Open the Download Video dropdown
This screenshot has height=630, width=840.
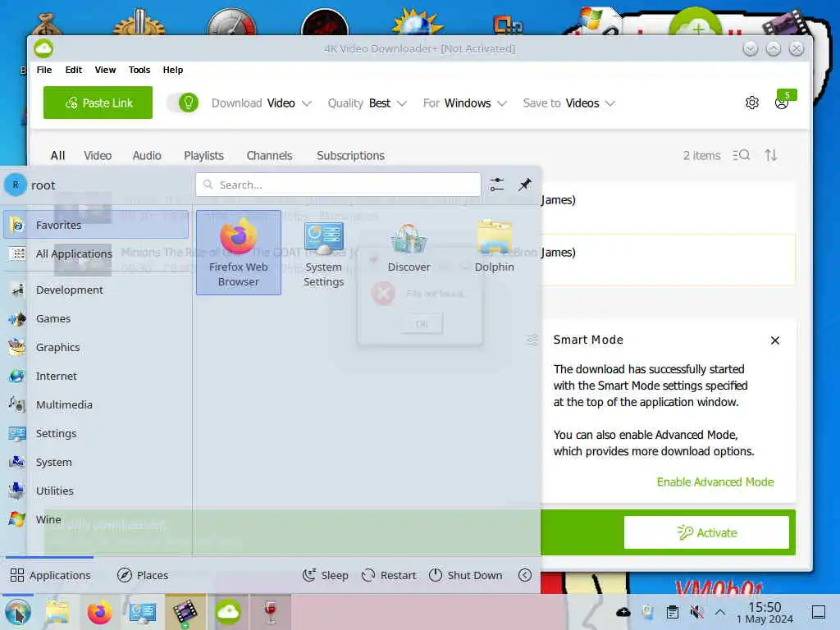pos(261,103)
